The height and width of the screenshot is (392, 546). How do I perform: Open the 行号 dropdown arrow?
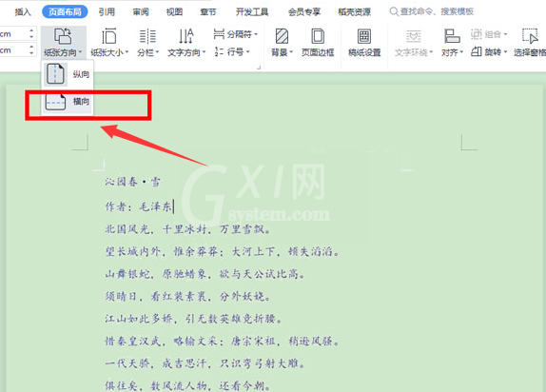(x=248, y=52)
